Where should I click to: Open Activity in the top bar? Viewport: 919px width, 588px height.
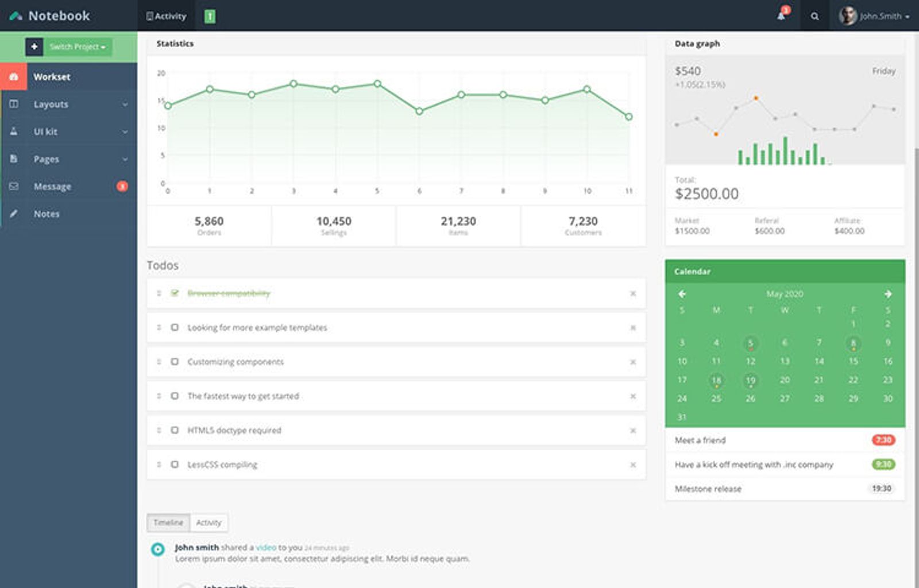click(166, 16)
